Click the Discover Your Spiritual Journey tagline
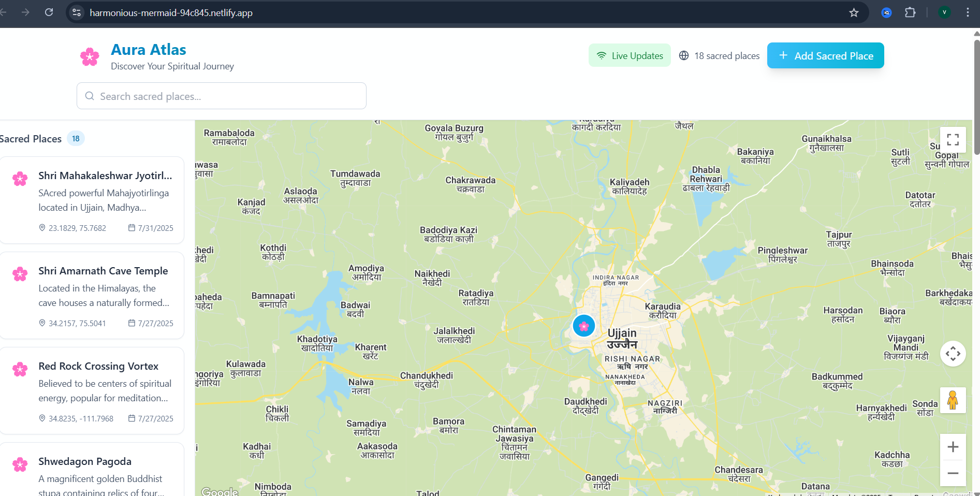 coord(172,66)
